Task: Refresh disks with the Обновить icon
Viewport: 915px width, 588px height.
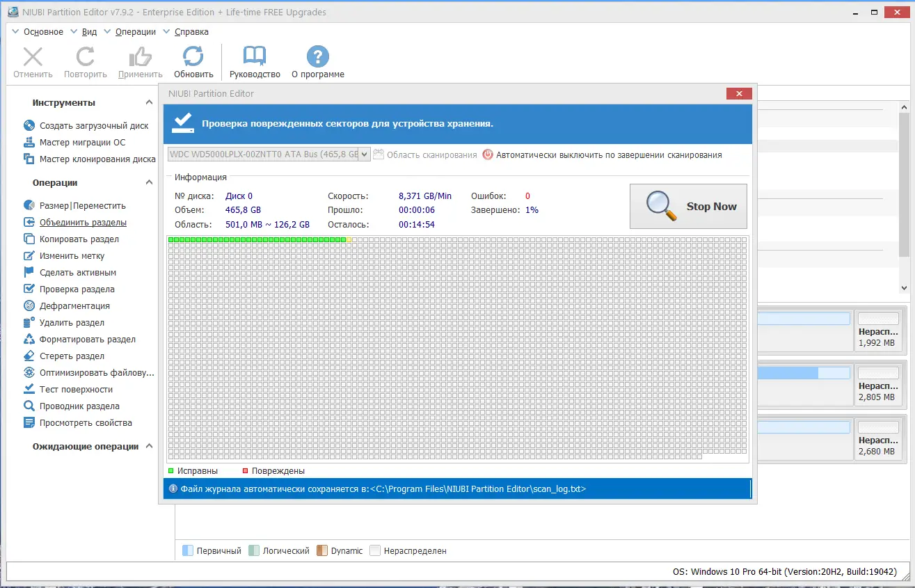Action: coord(193,57)
